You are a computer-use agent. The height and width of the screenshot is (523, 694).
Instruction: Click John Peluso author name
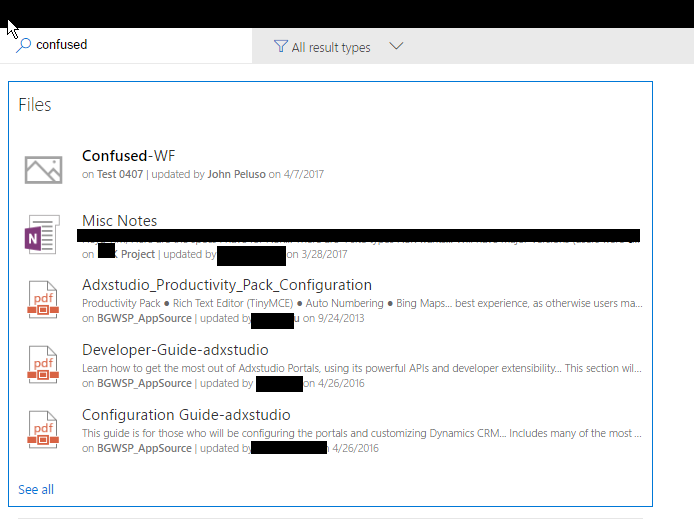pyautogui.click(x=236, y=174)
